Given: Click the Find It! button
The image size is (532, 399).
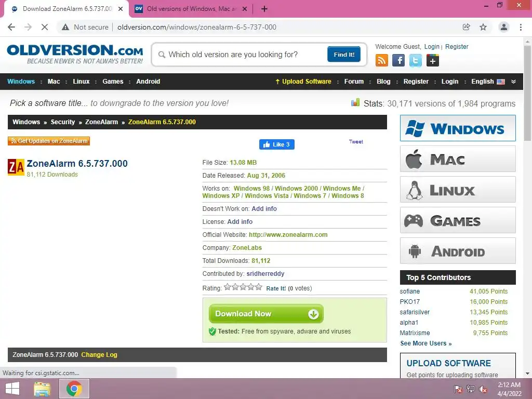Looking at the screenshot, I should [344, 54].
